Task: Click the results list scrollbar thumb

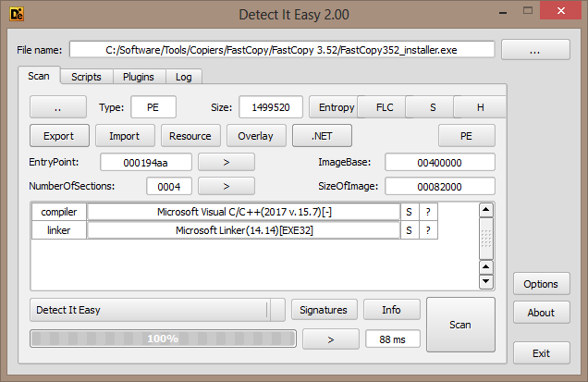Action: [486, 239]
